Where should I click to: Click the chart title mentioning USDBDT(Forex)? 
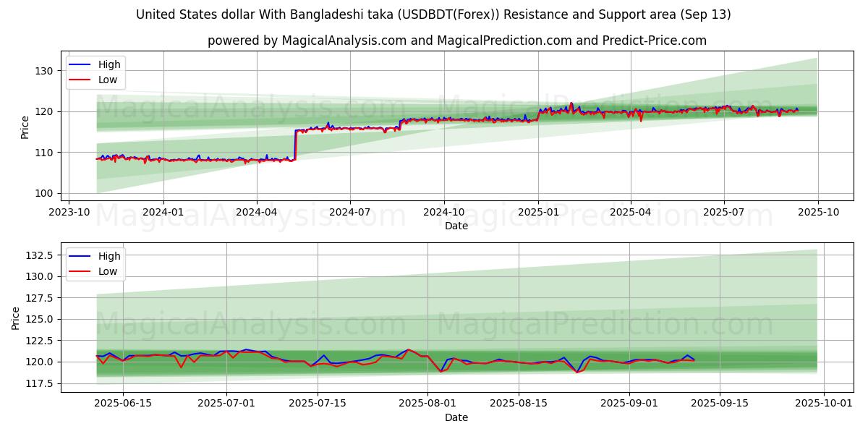pos(433,14)
